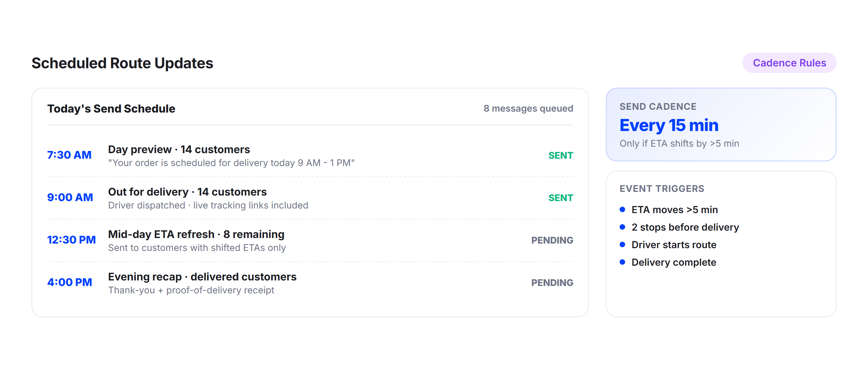Click the blue bullet beside ETA moves >5 min
Screen dimensions: 868x369
622,210
